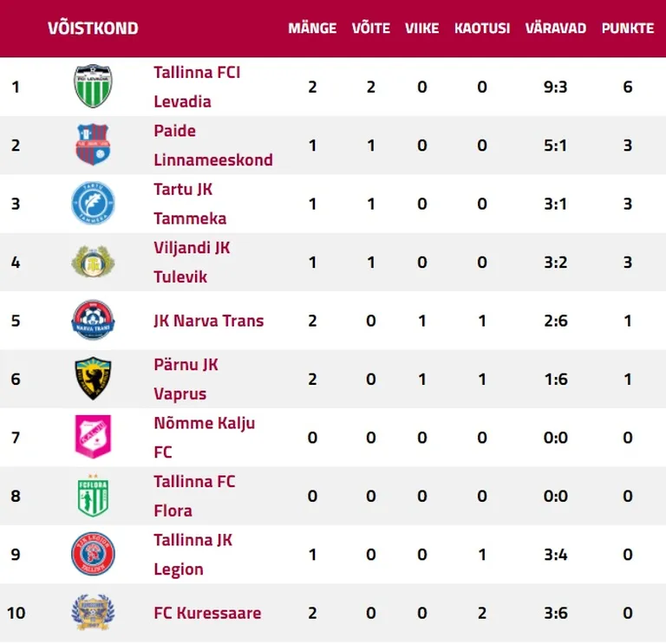This screenshot has height=644, width=666.
Task: Click the Pärnu JK Vaprus bear shield
Action: (x=93, y=378)
